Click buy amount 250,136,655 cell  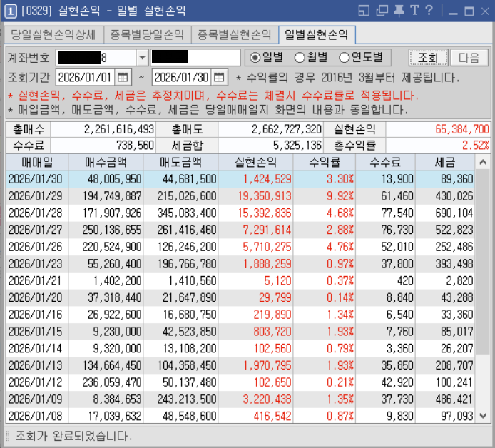pyautogui.click(x=112, y=230)
